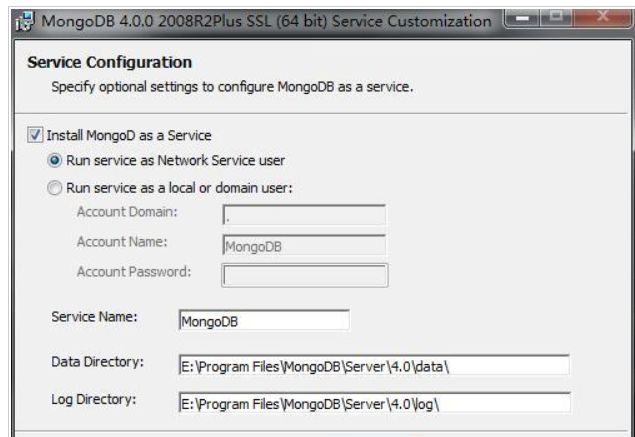Click into the Account Domain field
The image size is (635, 437).
304,215
